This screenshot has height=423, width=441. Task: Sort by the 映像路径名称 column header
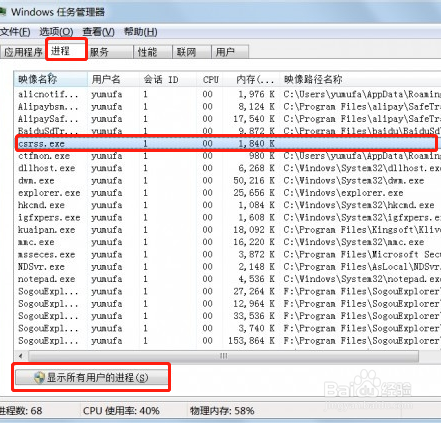(360, 79)
